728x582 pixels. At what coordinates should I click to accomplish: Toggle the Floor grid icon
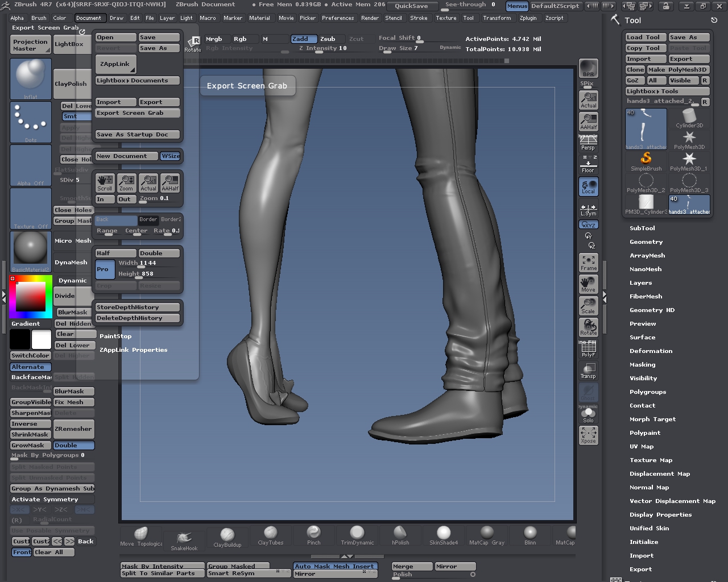coord(588,165)
